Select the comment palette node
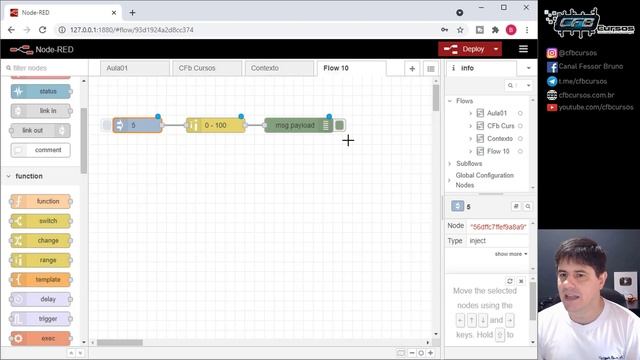The image size is (640, 360). [40, 150]
